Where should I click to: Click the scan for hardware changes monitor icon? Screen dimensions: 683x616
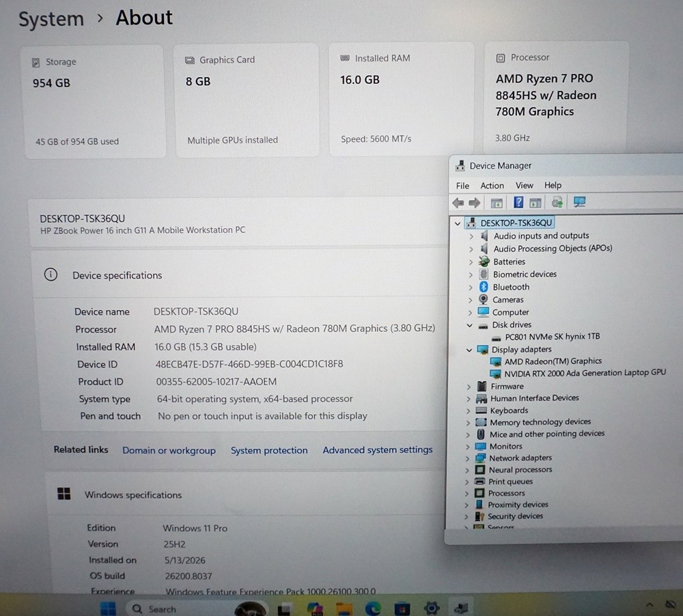579,202
